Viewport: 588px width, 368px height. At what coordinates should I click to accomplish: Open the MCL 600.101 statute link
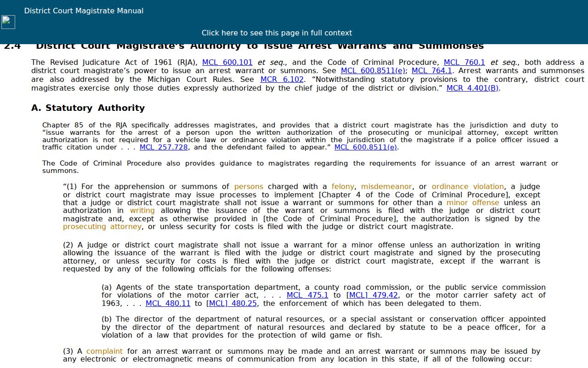click(x=227, y=63)
